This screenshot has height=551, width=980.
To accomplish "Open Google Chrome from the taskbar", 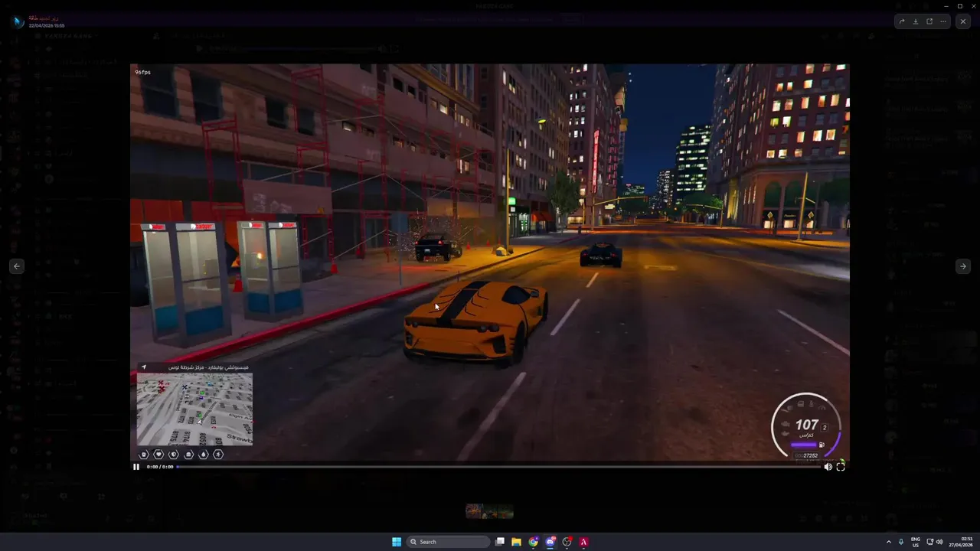I will 534,542.
